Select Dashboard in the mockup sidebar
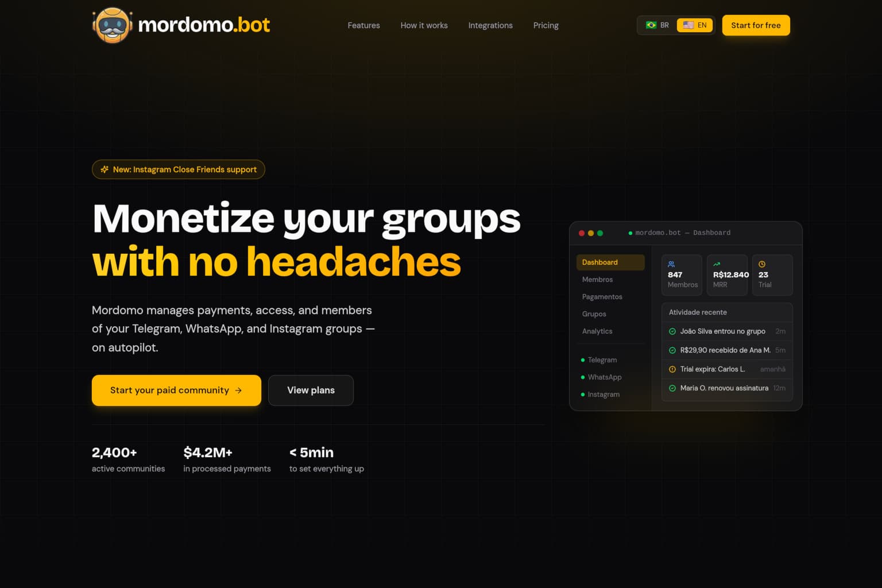 (610, 262)
